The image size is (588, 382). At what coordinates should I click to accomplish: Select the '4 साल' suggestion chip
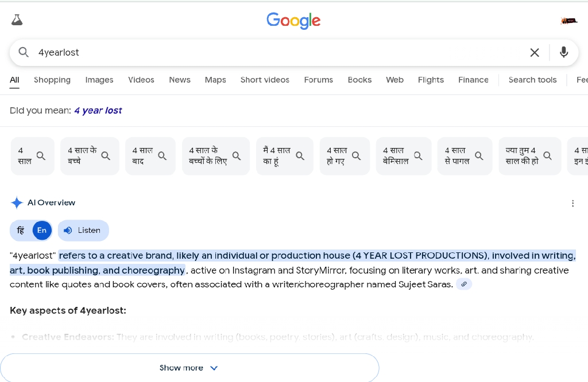click(33, 156)
